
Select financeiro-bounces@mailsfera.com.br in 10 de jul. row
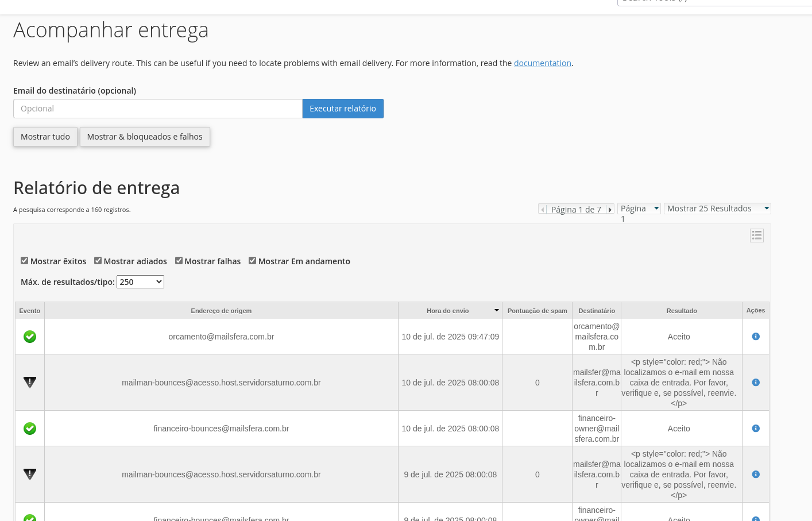(x=221, y=429)
